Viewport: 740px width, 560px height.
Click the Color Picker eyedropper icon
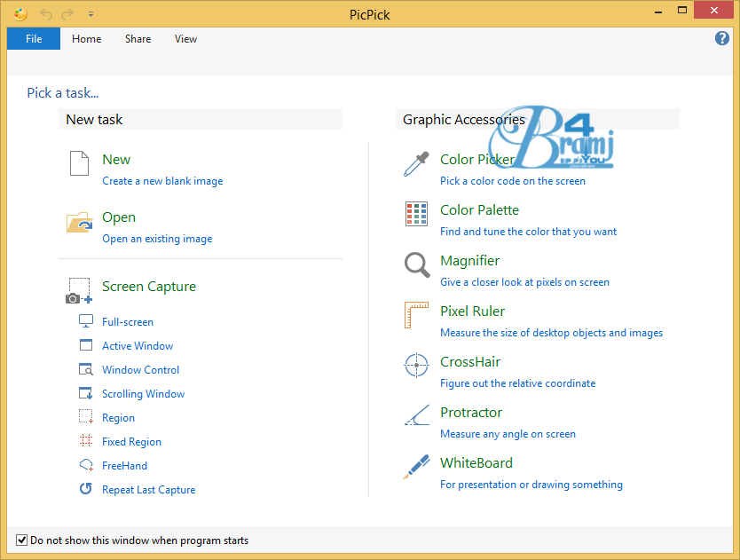click(x=416, y=164)
